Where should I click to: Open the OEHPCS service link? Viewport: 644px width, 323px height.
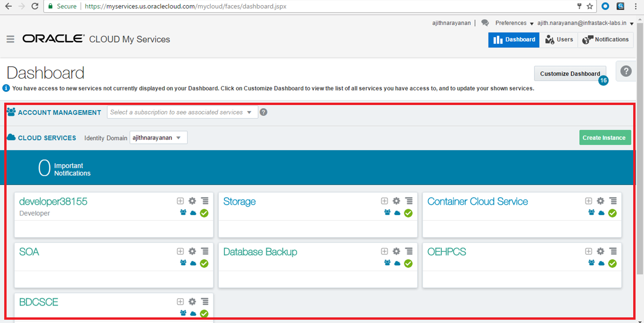[x=446, y=252]
